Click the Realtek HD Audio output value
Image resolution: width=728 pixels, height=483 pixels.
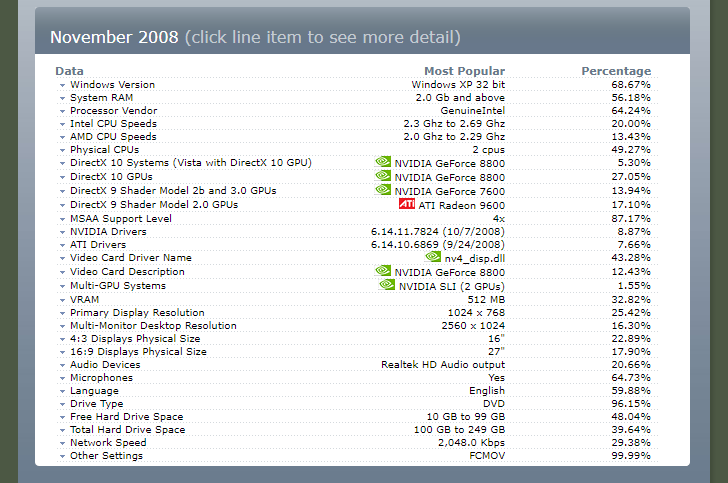[x=443, y=365]
